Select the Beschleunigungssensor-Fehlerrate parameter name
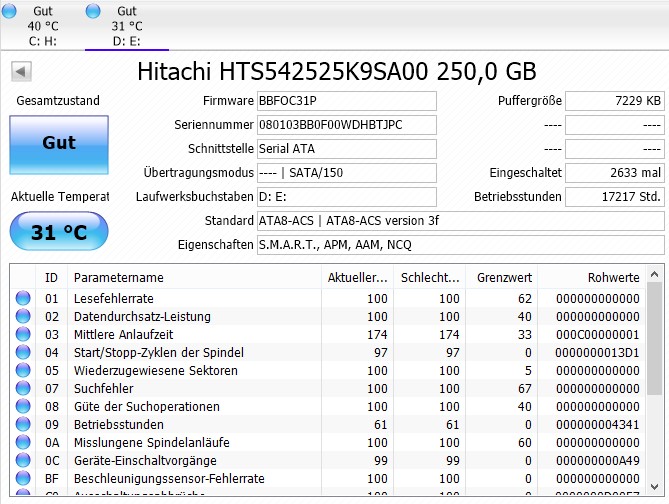This screenshot has width=669, height=504. 169,478
